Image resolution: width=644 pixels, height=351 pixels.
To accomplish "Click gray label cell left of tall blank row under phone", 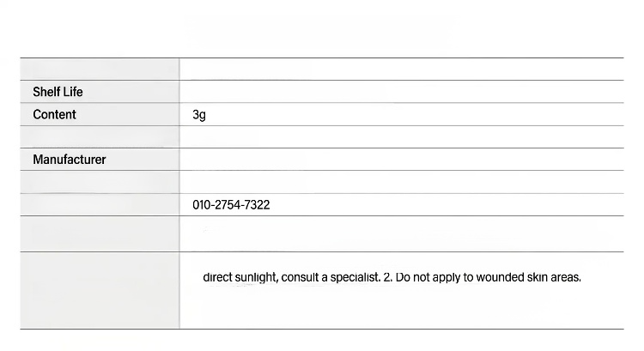I will pyautogui.click(x=100, y=233).
